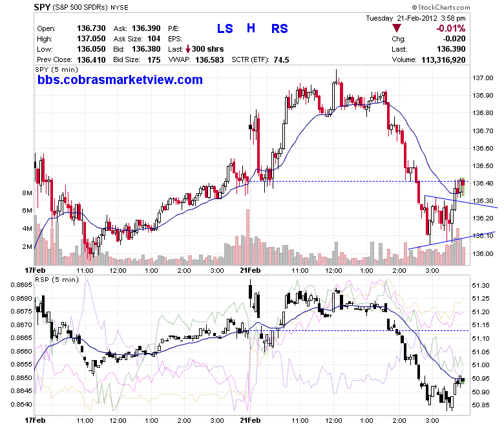This screenshot has height=426, width=504.
Task: Click the LS annotation label
Action: tap(225, 28)
